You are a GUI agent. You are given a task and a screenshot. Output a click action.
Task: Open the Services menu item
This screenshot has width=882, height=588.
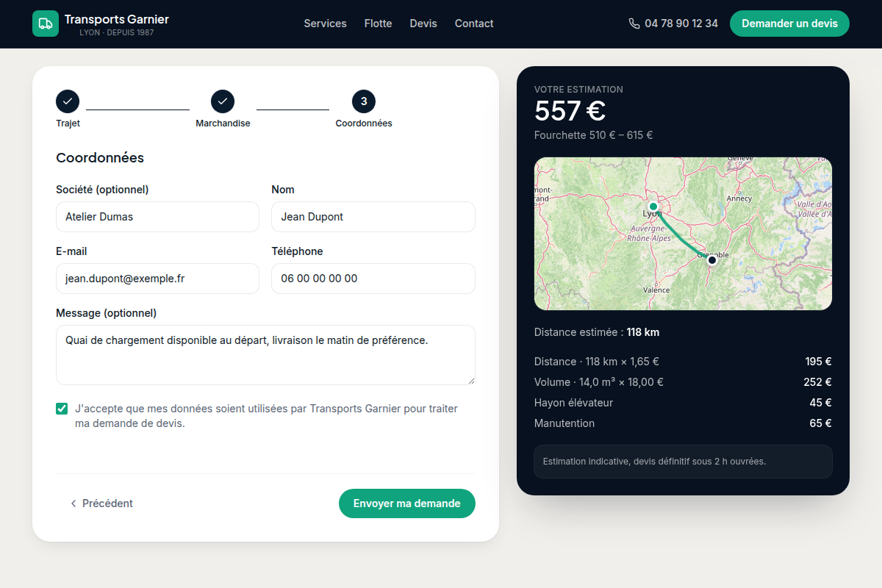click(325, 24)
